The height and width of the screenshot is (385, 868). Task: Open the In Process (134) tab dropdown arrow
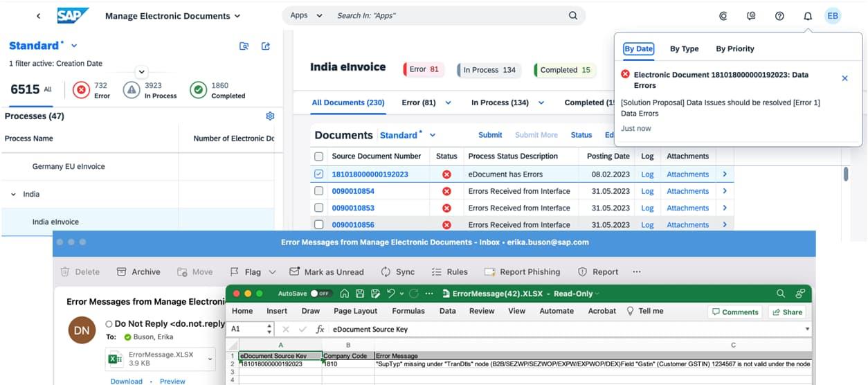541,102
